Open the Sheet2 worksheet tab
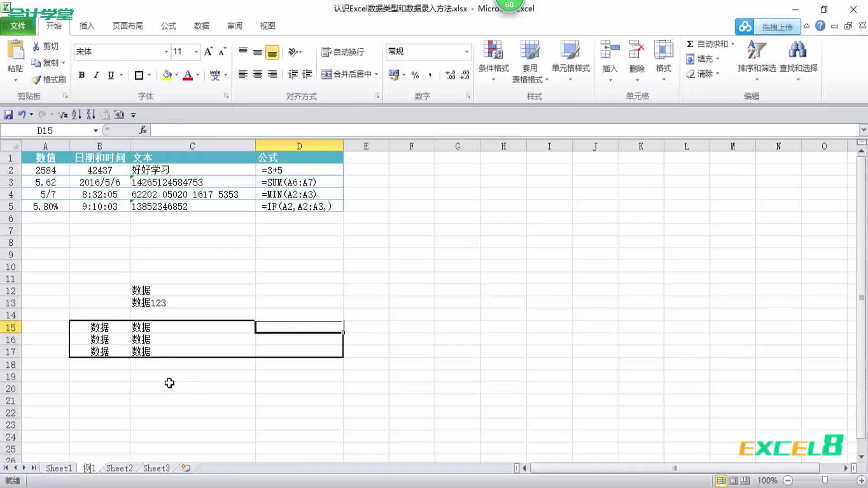This screenshot has width=868, height=488. [119, 468]
